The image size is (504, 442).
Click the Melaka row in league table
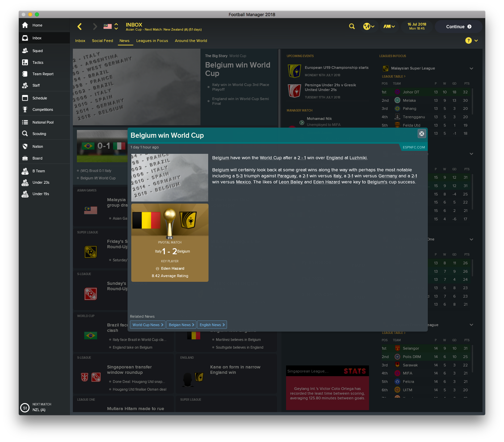pos(426,100)
